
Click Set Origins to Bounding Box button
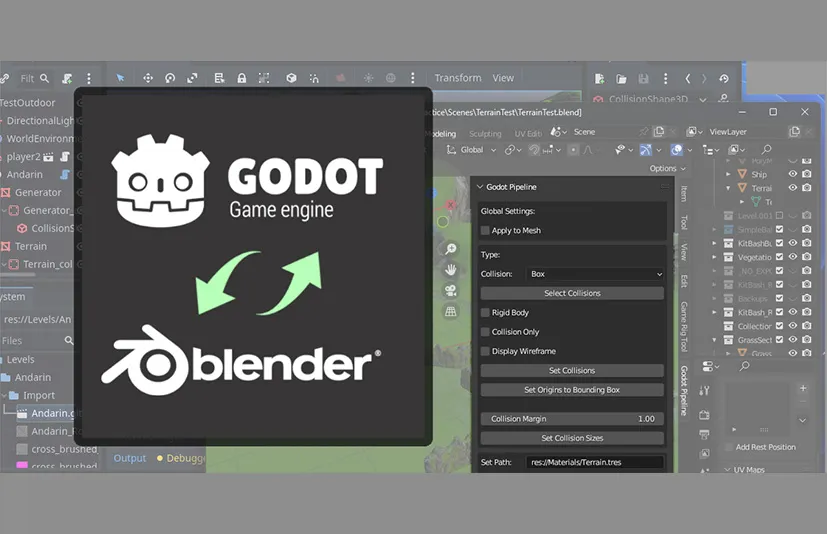click(x=572, y=390)
